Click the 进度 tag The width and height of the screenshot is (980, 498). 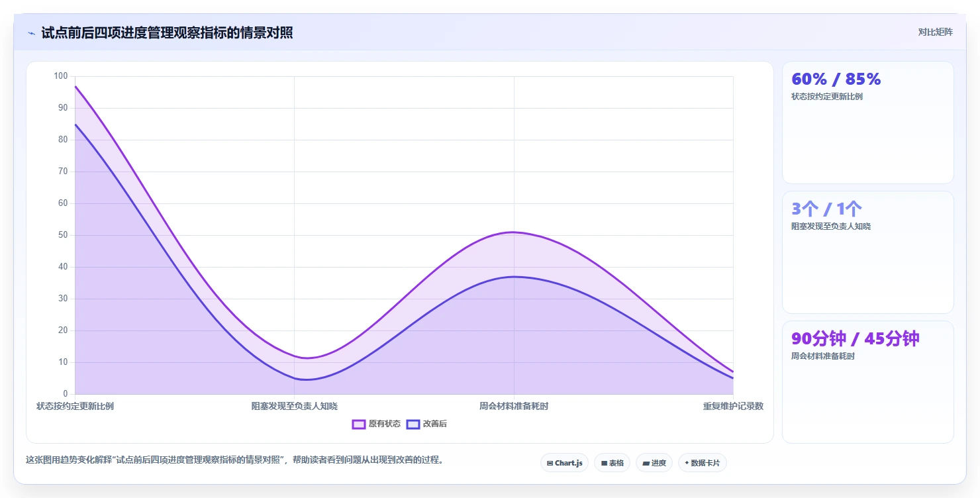point(654,463)
